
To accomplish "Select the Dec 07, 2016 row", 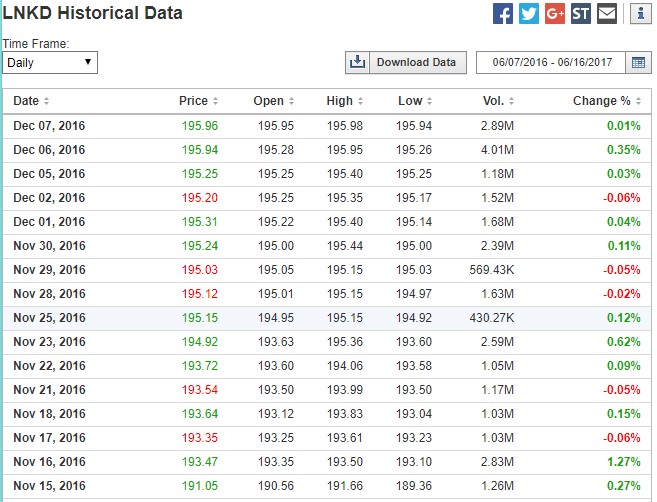I will point(327,126).
